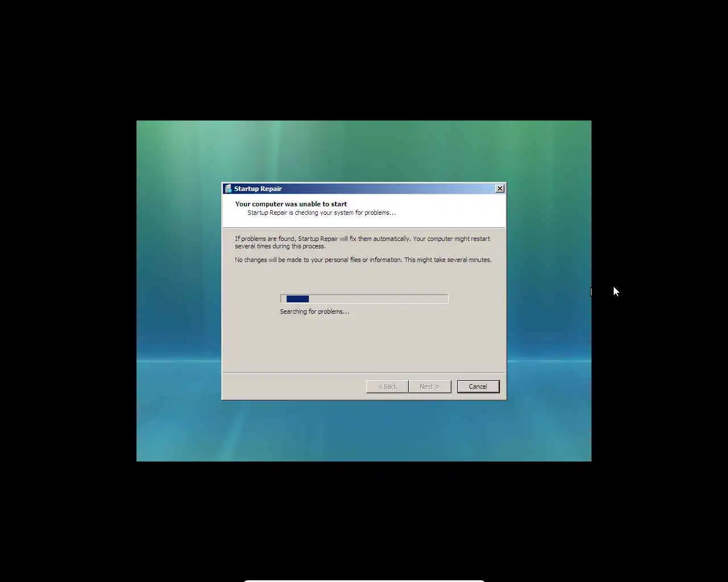Click the disabled Back button

[x=387, y=386]
